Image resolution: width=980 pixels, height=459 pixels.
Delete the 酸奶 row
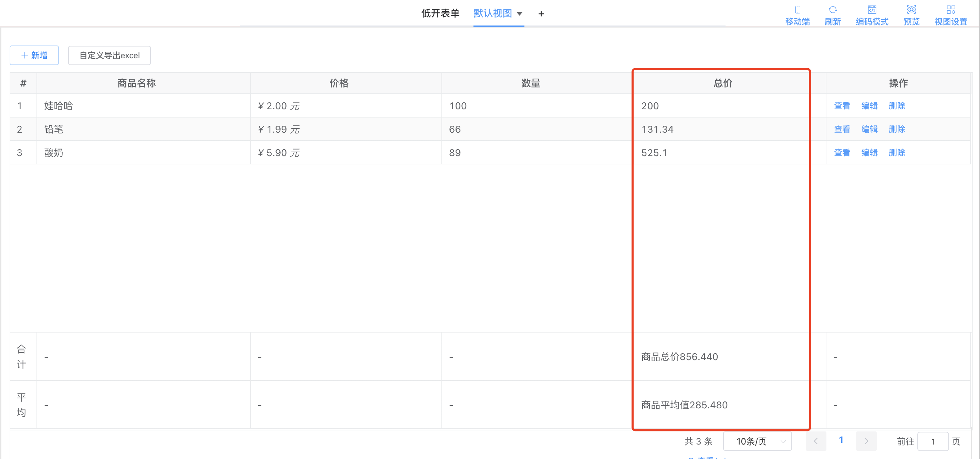[897, 153]
